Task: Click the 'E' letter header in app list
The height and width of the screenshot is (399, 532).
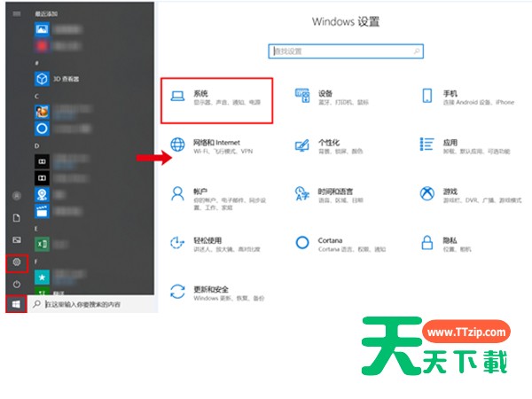Action: [x=36, y=229]
